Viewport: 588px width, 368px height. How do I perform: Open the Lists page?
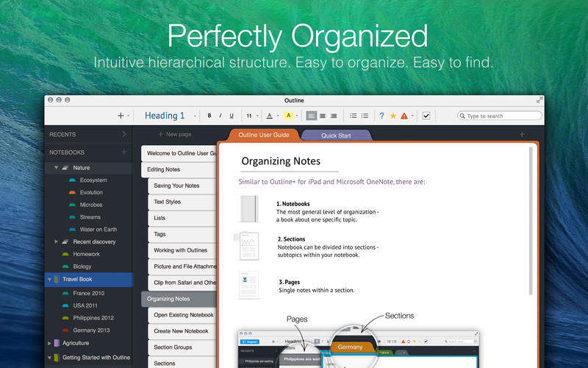(182, 218)
